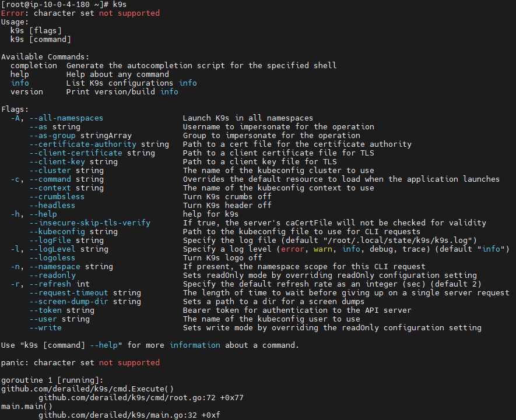Click the '--crumbsless' flag
The height and width of the screenshot is (420, 516).
click(57, 197)
